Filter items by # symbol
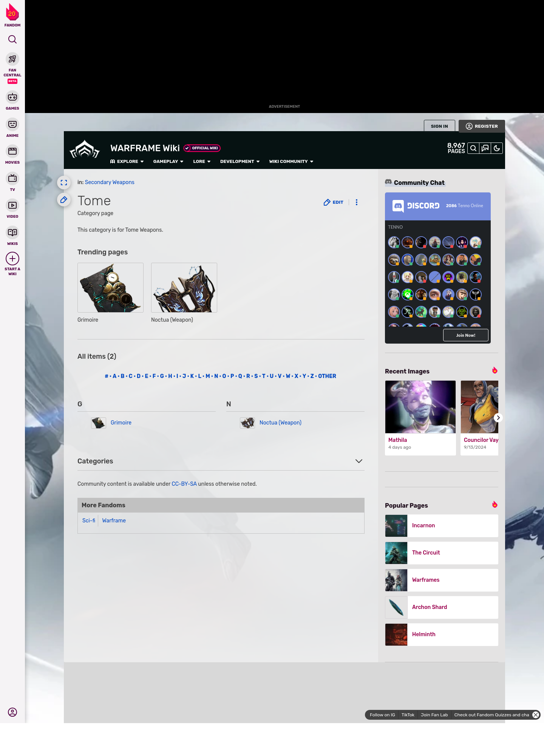Viewport: 544px width, 756px height. click(107, 376)
